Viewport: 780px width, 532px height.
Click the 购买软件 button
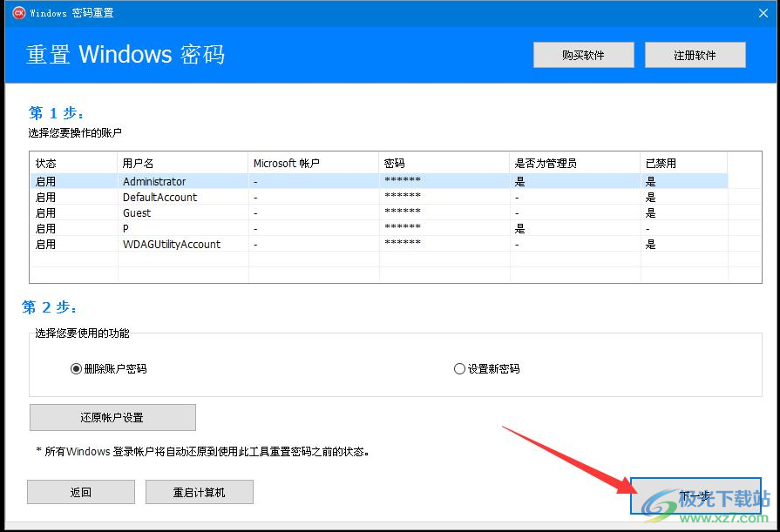pyautogui.click(x=583, y=54)
